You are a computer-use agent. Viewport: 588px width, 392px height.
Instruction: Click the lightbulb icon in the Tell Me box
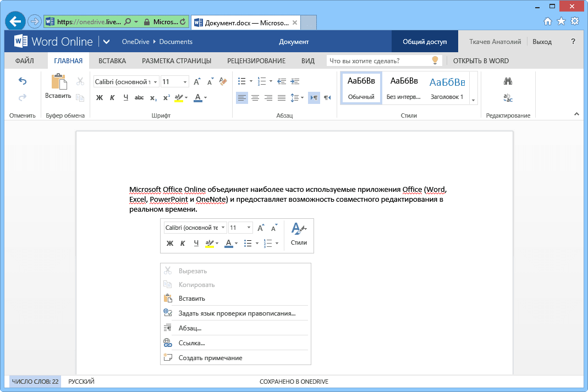pos(435,60)
